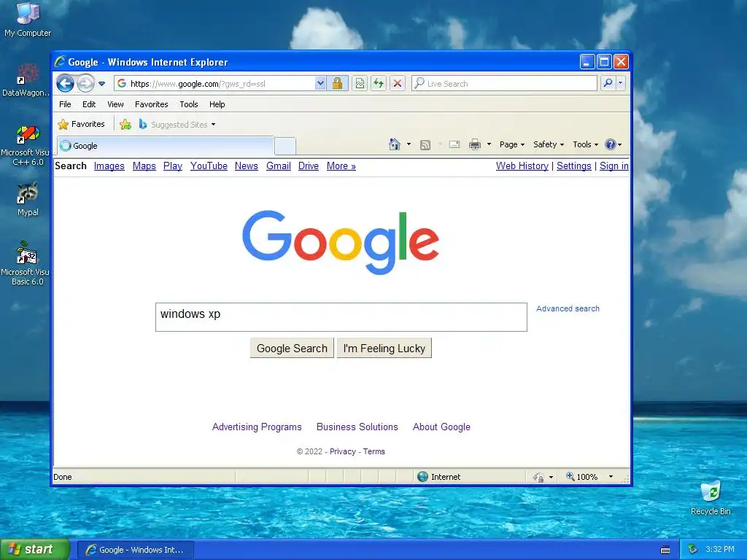Open the Gmail link
747x560 pixels.
[279, 166]
